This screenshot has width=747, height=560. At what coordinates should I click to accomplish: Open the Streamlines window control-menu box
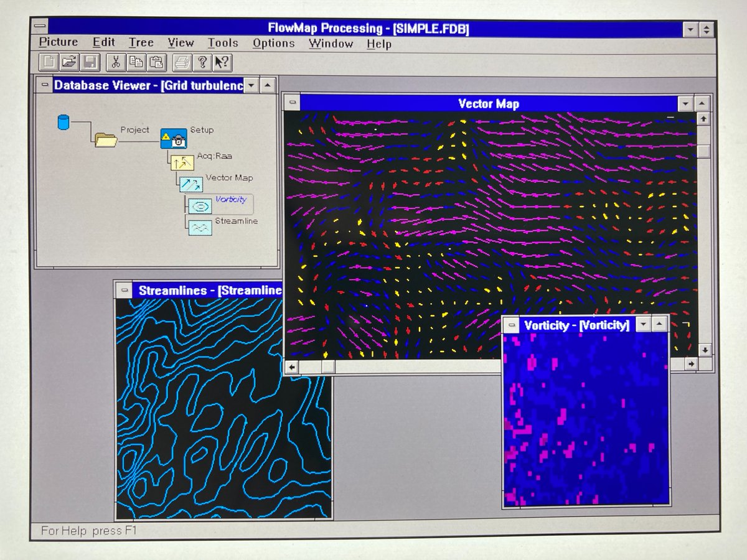[125, 291]
